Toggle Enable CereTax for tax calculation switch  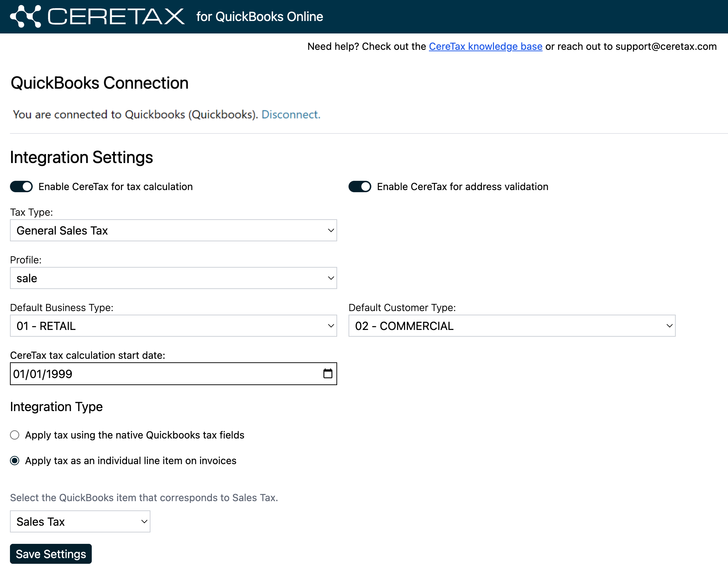[21, 187]
